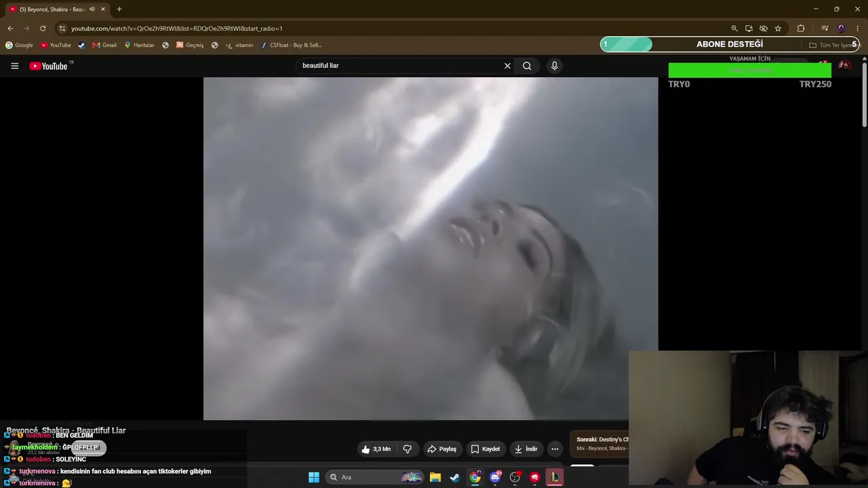868x488 pixels.
Task: Open the 'Sonraki: Destiny's Ch...' next-up card
Action: coord(599,444)
